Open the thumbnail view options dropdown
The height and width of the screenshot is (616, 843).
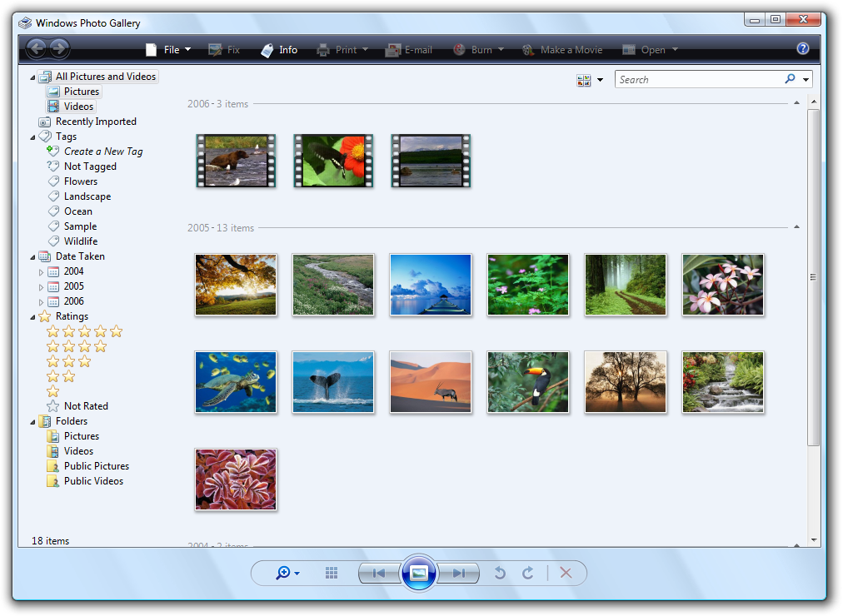tap(590, 80)
